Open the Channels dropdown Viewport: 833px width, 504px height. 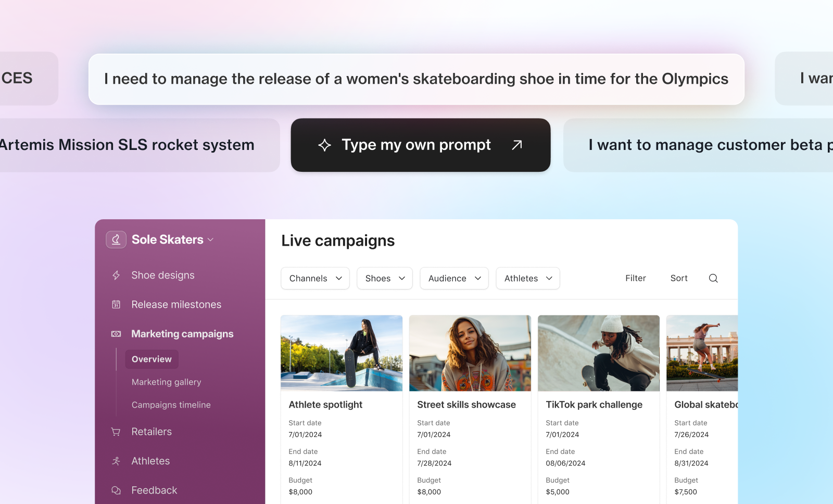tap(314, 278)
